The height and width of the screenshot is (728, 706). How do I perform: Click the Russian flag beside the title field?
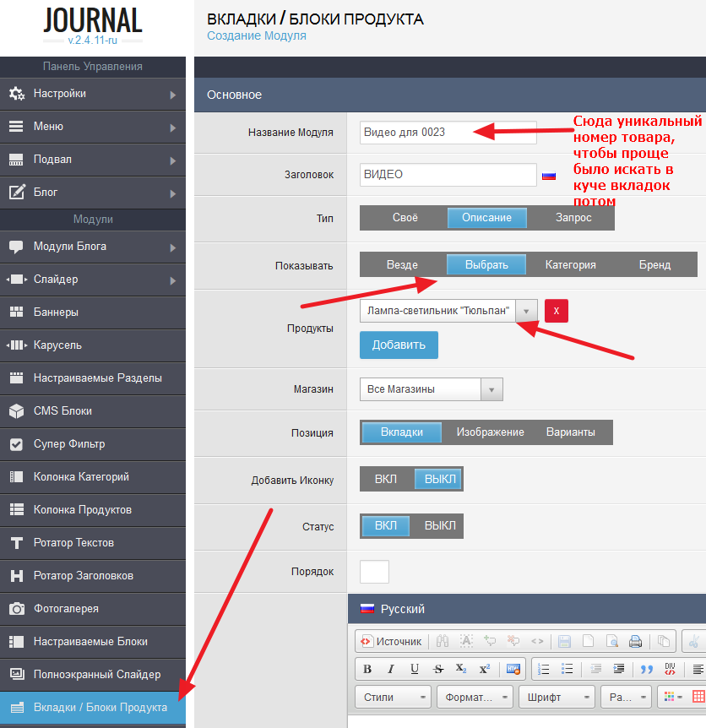pyautogui.click(x=549, y=176)
